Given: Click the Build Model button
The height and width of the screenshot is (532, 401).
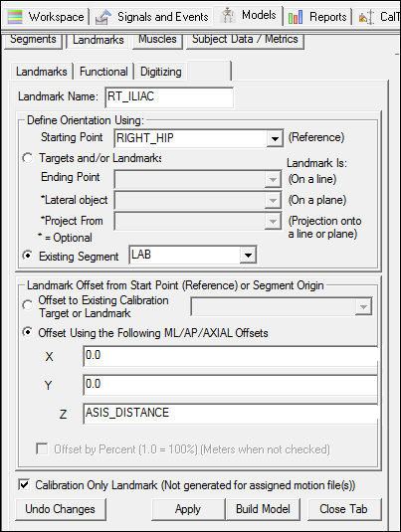Looking at the screenshot, I should (263, 509).
